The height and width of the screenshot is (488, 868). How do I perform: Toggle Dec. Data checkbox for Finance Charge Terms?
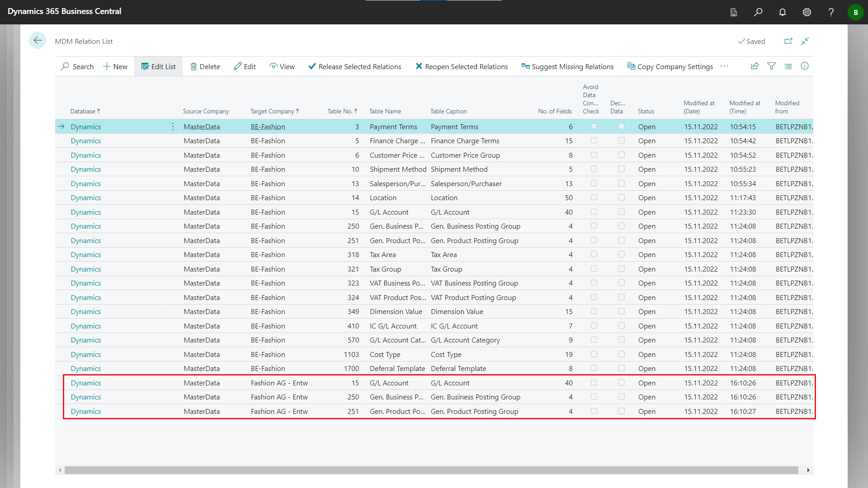(621, 141)
